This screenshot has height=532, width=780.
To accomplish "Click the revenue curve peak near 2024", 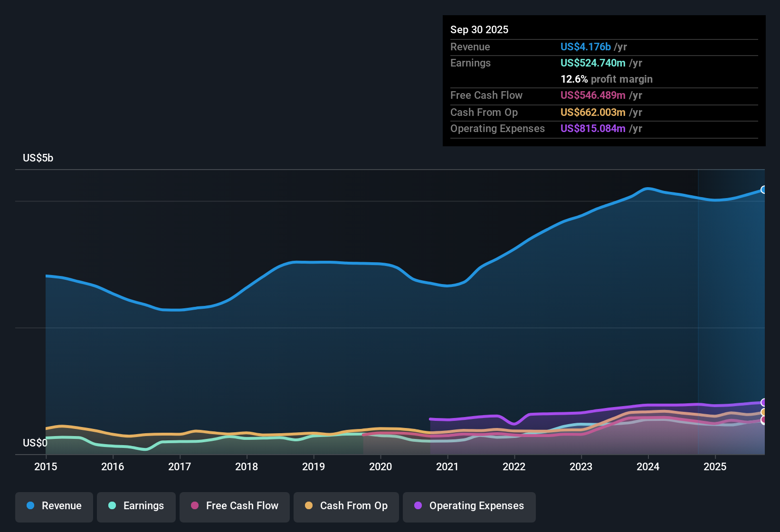I will coord(648,189).
